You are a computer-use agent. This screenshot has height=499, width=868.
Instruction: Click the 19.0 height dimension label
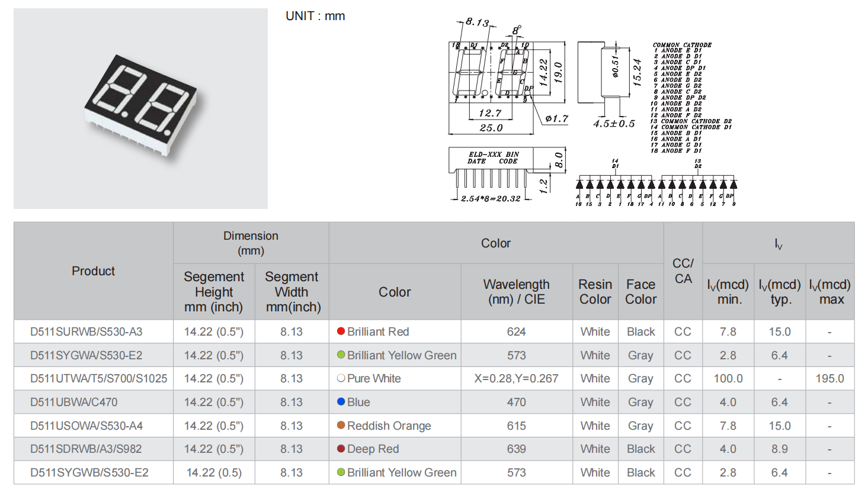[x=558, y=73]
